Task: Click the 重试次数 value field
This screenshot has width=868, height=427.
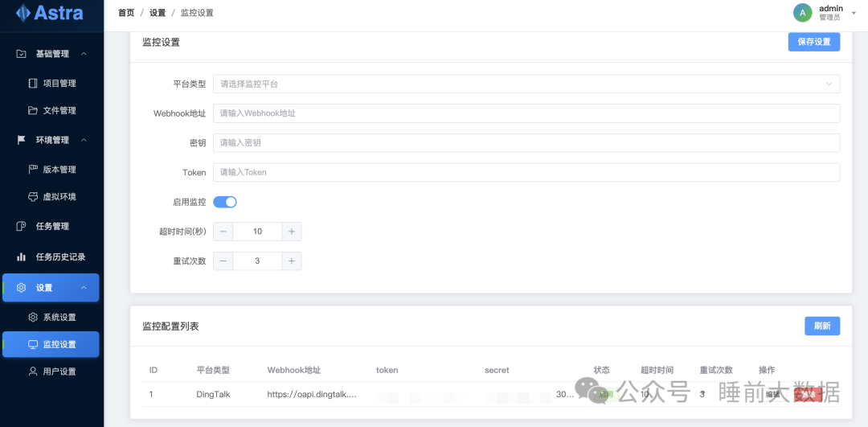Action: (257, 261)
